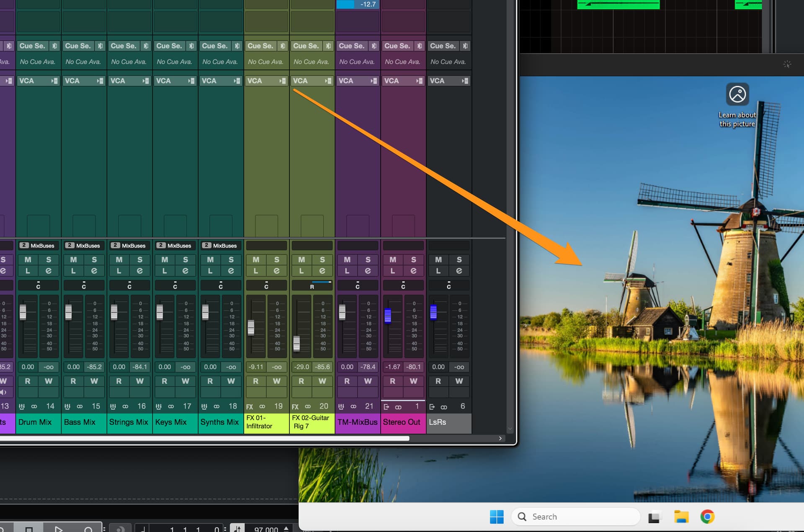Screen dimensions: 804x532
Task: Click the link icon on Keys Mix channel 17
Action: 171,406
